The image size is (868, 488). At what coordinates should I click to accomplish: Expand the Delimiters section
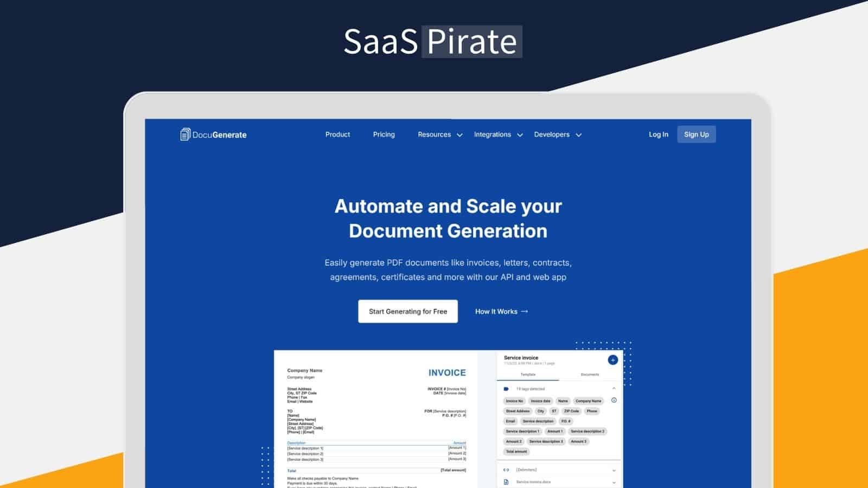pyautogui.click(x=614, y=470)
